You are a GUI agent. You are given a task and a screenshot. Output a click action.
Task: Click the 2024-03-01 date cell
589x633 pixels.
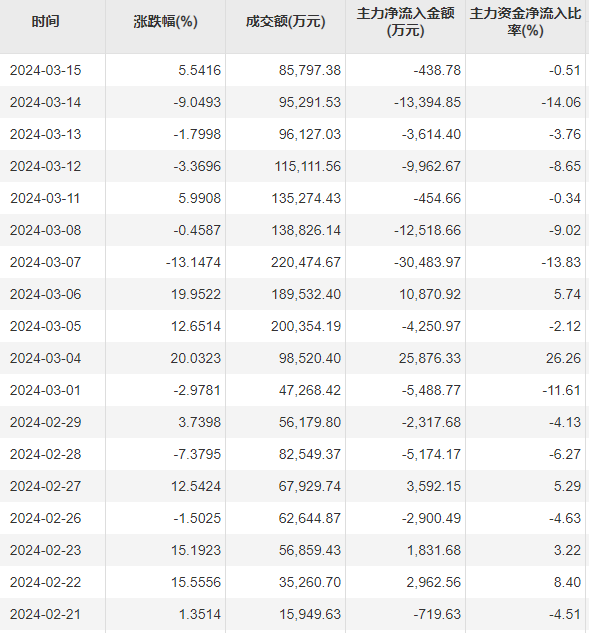(46, 390)
